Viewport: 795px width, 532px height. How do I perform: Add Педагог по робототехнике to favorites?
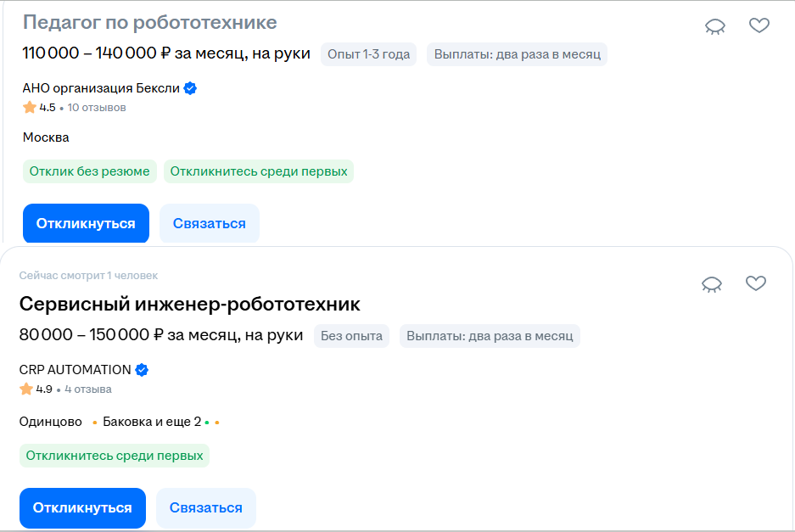click(x=759, y=25)
